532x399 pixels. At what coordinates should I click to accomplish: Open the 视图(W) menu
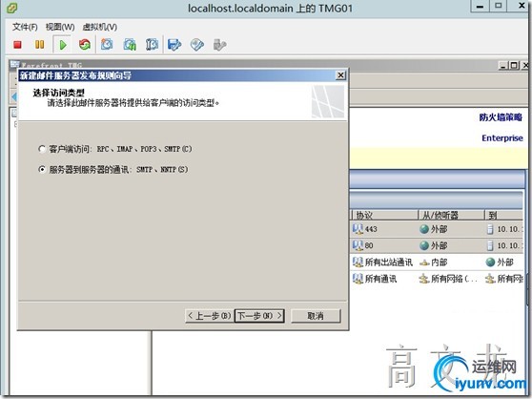point(60,27)
